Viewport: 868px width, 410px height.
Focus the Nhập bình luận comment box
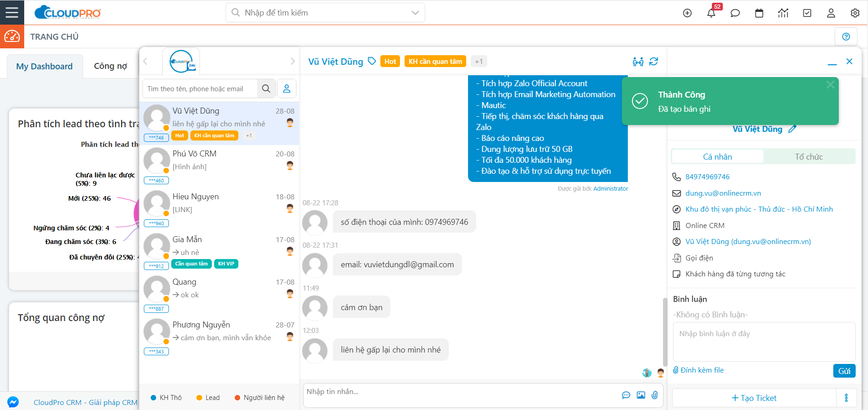[764, 342]
